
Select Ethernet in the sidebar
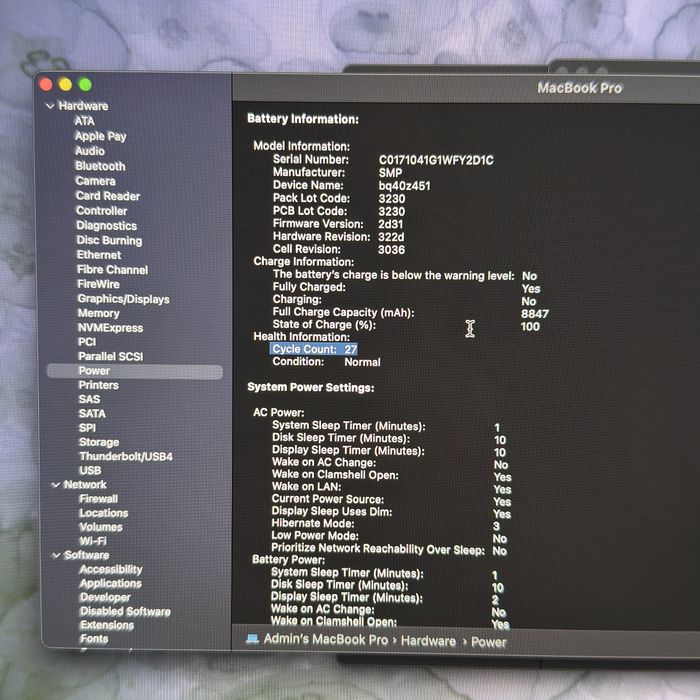99,255
